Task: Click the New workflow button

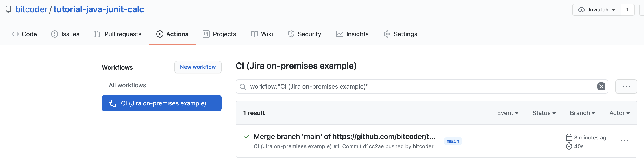Action: 198,67
